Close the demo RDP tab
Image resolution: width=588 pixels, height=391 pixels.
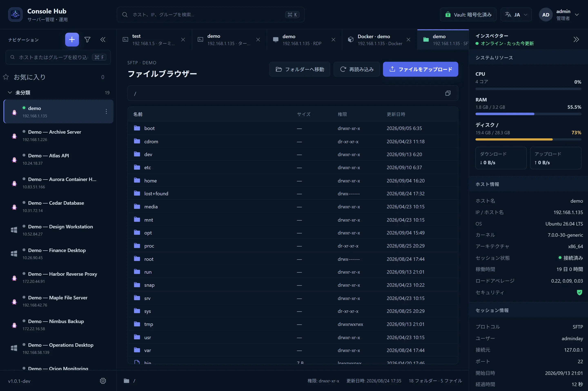[333, 40]
